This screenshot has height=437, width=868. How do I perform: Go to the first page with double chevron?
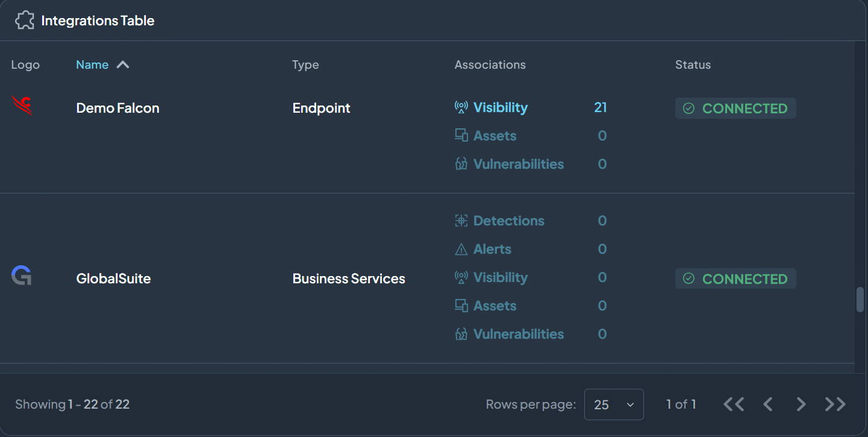click(x=733, y=404)
